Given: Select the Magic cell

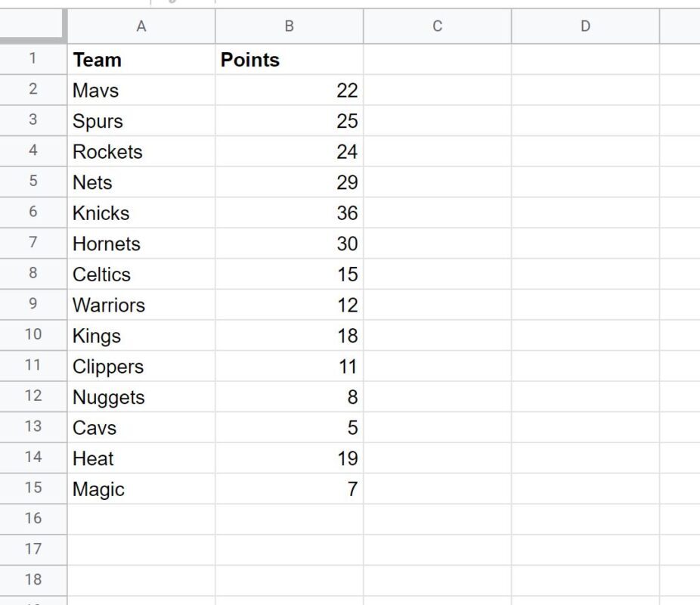Looking at the screenshot, I should pos(141,489).
